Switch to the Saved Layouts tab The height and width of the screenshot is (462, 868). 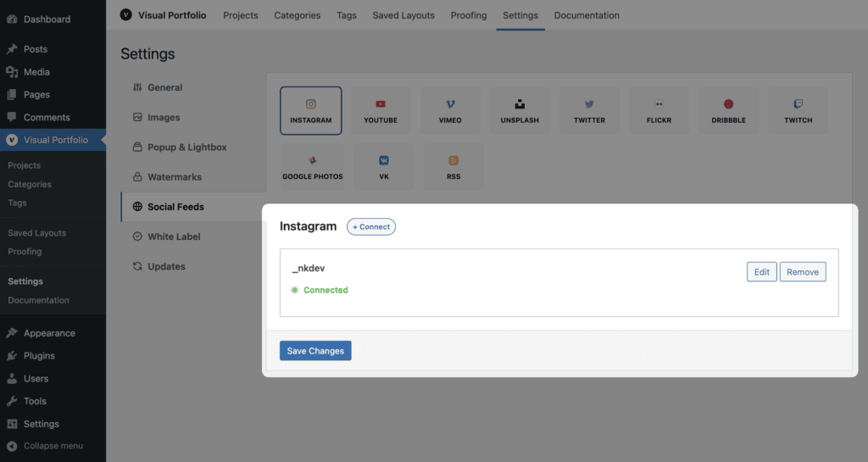[x=403, y=15]
